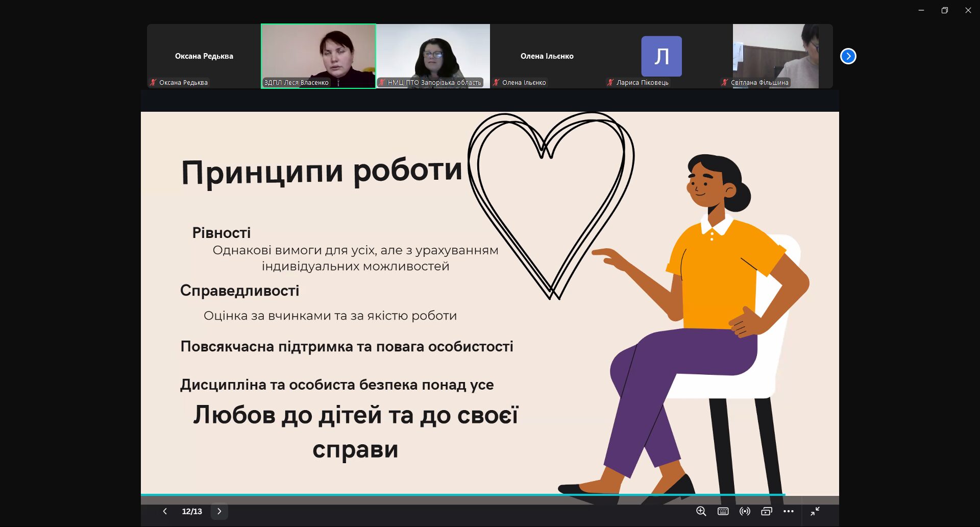
Task: Open the three-dot more options menu
Action: pyautogui.click(x=789, y=511)
